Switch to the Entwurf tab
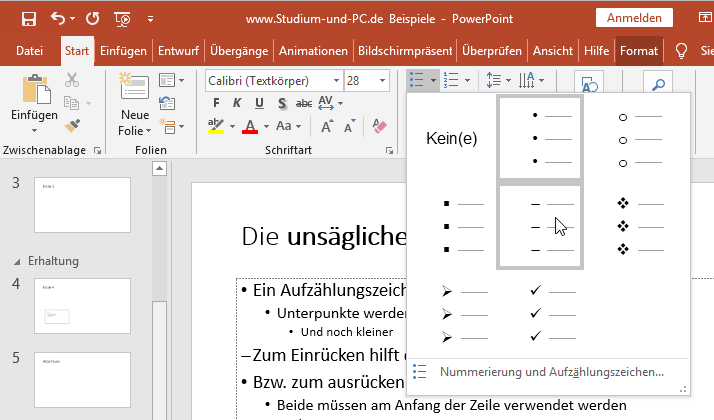Screen dimensions: 714x420 pyautogui.click(x=178, y=51)
